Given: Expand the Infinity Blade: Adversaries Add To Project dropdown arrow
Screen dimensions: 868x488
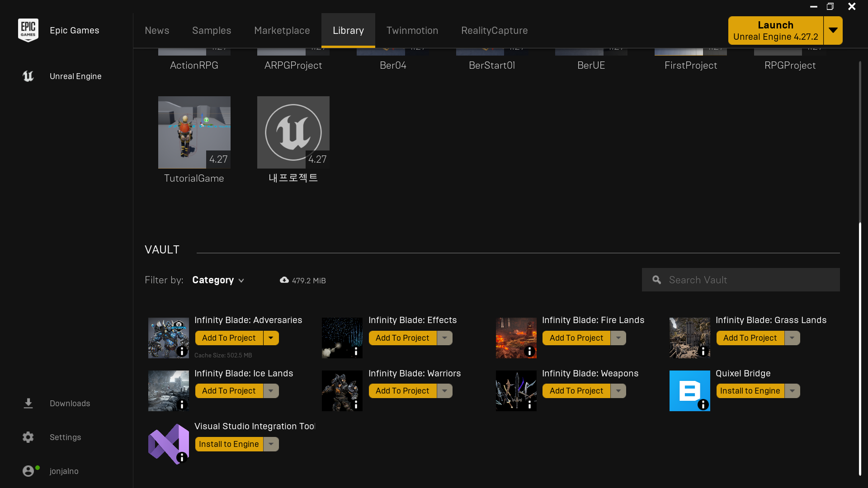Looking at the screenshot, I should (271, 338).
